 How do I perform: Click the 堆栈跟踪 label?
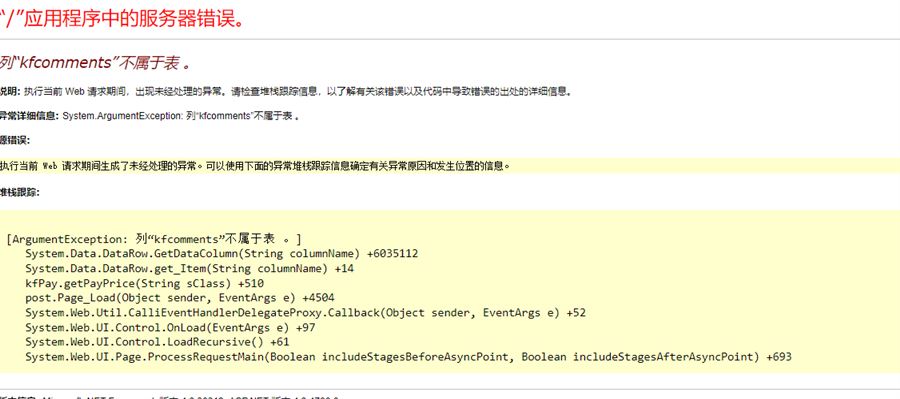[20, 192]
